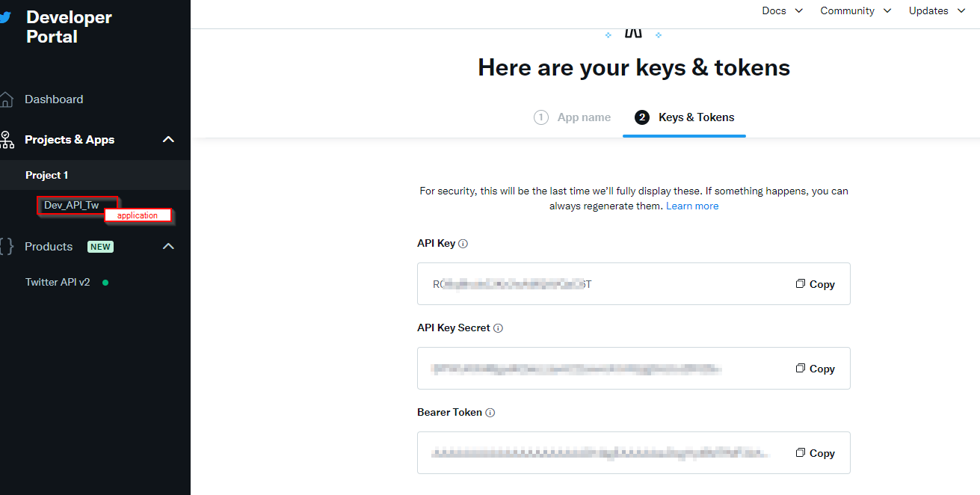Viewport: 980px width, 495px height.
Task: Open the Docs dropdown menu
Action: (x=782, y=10)
